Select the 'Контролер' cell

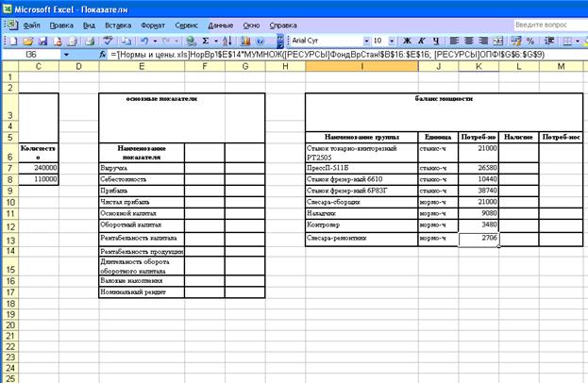(x=361, y=225)
